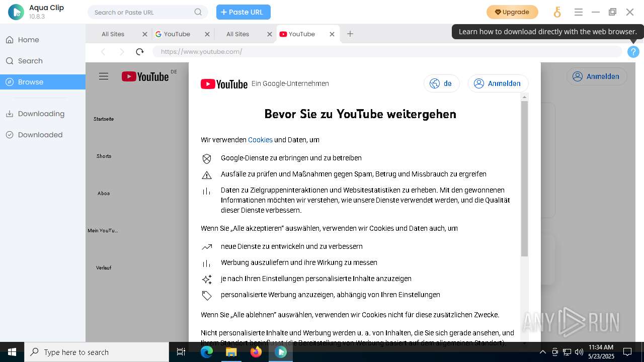This screenshot has width=644, height=362.
Task: Close the first All Sites tab
Action: click(145, 34)
